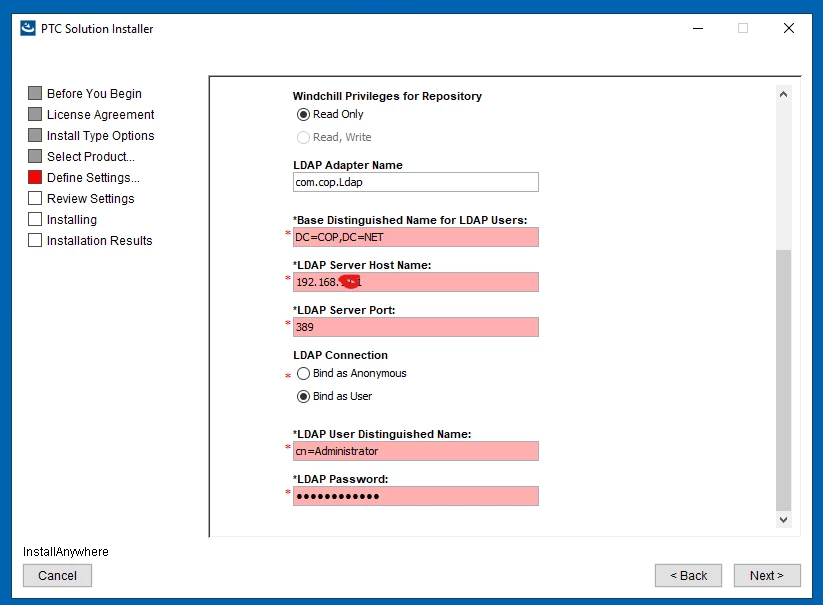Click the LDAP Password field

pyautogui.click(x=416, y=496)
